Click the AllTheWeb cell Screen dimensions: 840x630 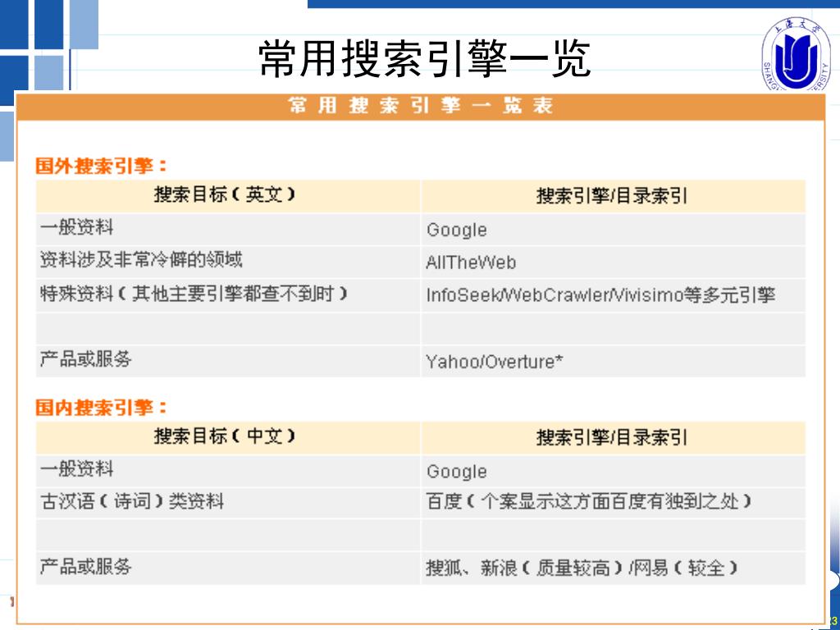(613, 262)
